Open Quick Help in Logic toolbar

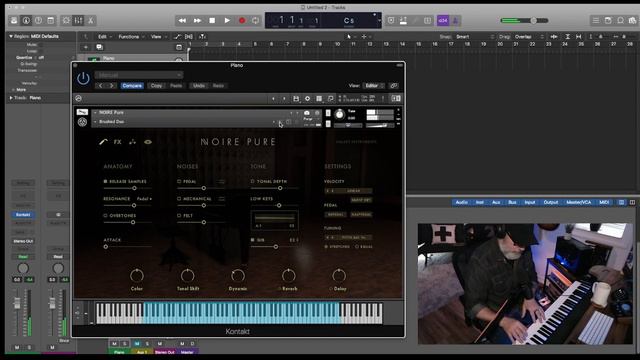[x=38, y=20]
